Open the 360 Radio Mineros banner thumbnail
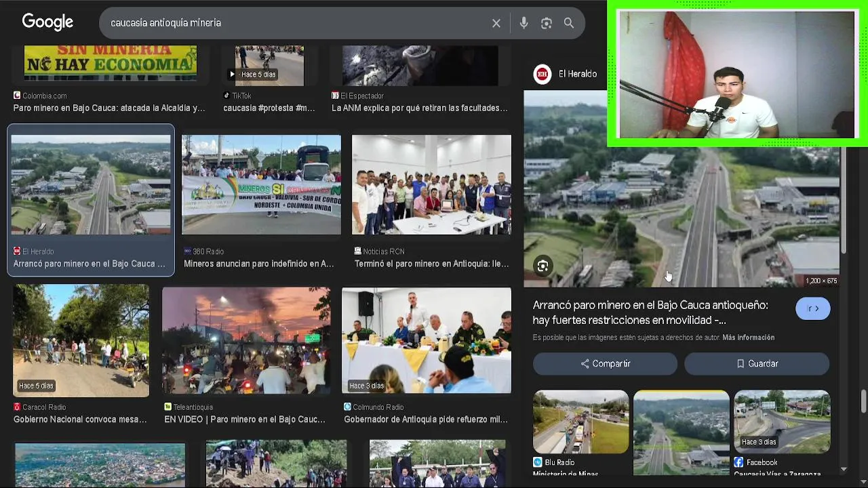 pos(261,184)
